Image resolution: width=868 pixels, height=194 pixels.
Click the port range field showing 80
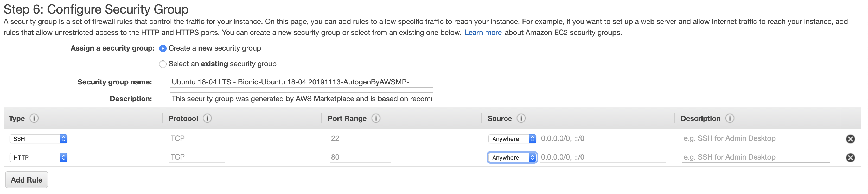[360, 157]
